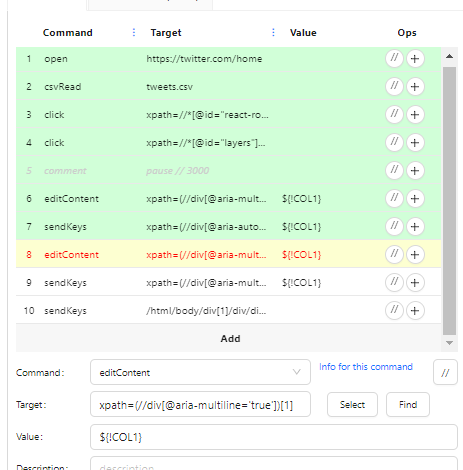Toggle comment on the open command row
Screen dimensions: 463x470
coord(394,59)
